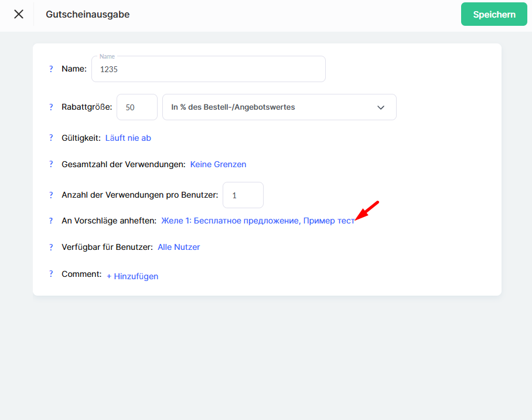This screenshot has height=420, width=532.
Task: Click the question mark beside Verfügbar für Benutzer
Action: coord(51,247)
